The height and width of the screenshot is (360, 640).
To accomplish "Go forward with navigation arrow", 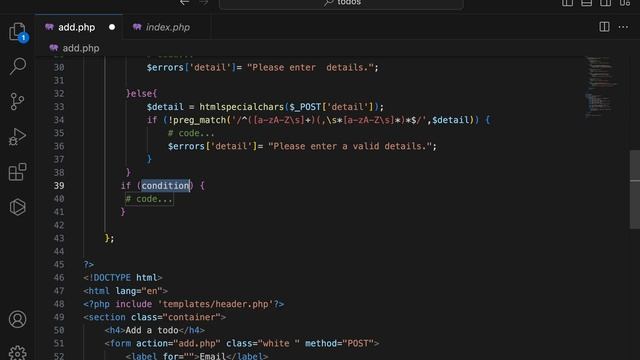I will click(204, 3).
